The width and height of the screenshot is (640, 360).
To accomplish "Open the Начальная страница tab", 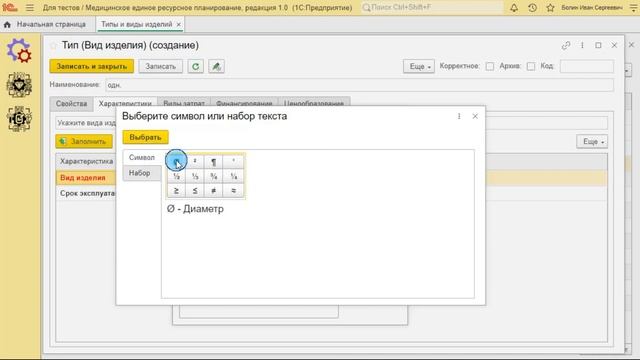I will 51,24.
